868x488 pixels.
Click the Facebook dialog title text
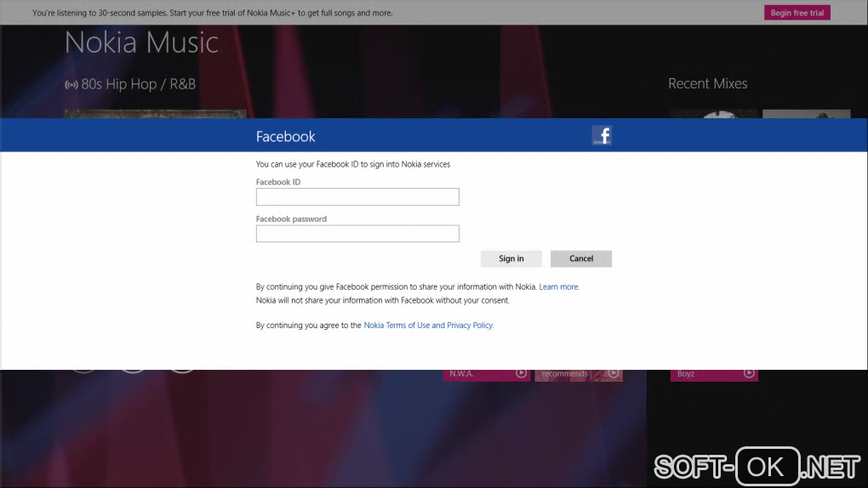[x=286, y=137]
